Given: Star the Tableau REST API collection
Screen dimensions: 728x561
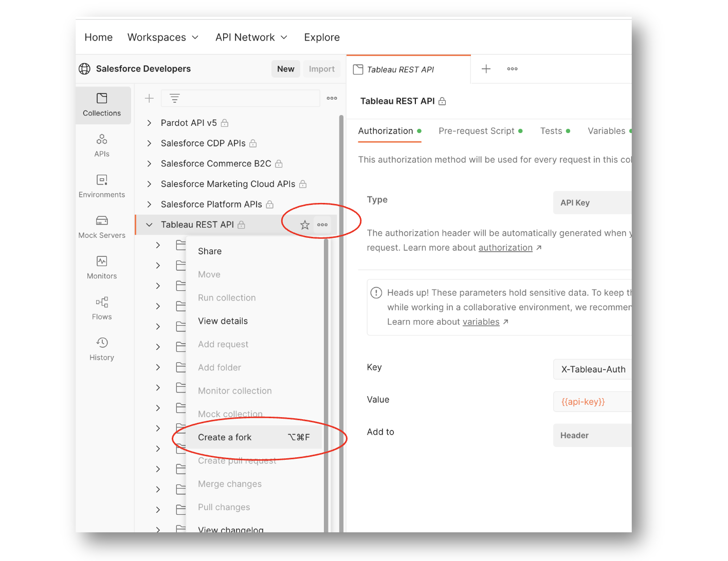Looking at the screenshot, I should coord(305,225).
